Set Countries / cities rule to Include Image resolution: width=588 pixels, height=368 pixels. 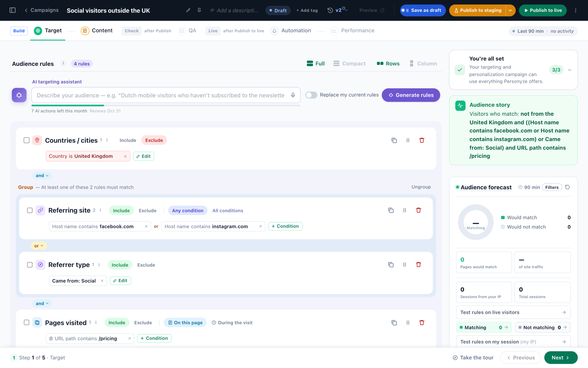point(128,140)
